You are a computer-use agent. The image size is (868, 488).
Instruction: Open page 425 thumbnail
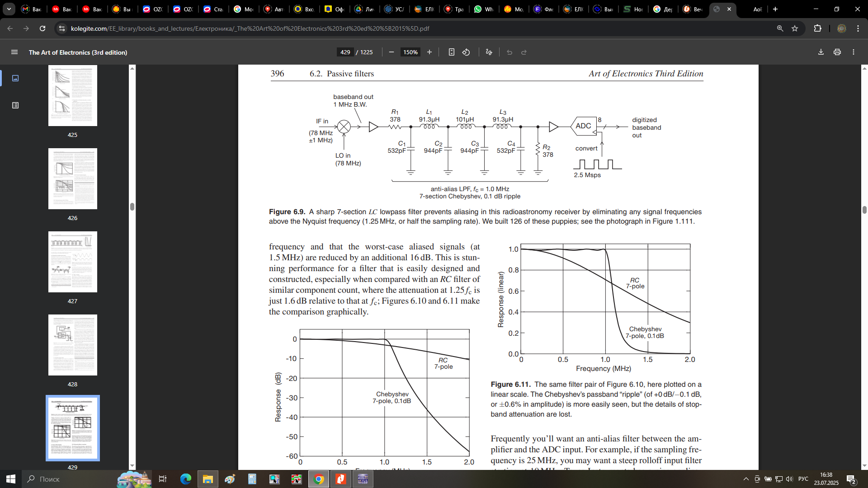click(73, 95)
